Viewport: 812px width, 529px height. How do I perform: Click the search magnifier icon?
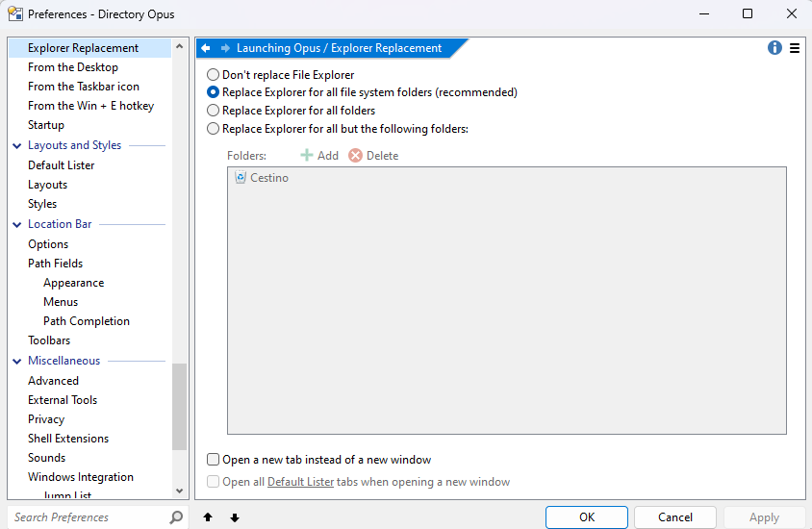pos(176,517)
